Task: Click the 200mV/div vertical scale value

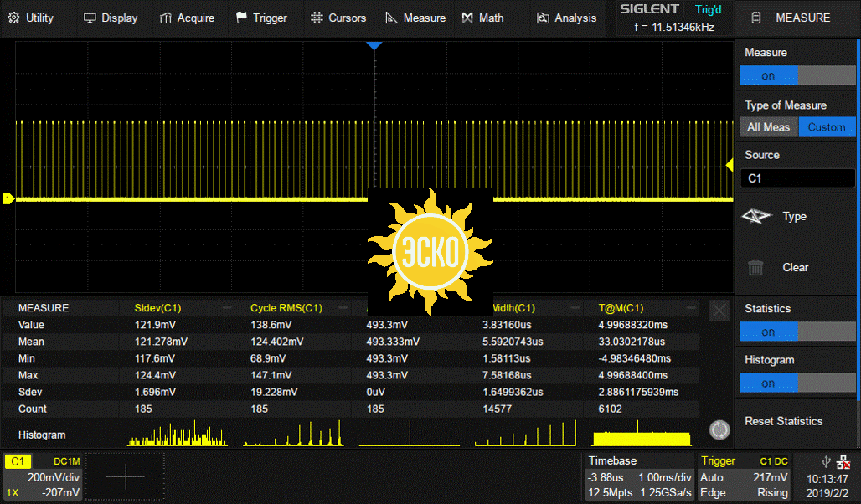Action: [x=54, y=477]
